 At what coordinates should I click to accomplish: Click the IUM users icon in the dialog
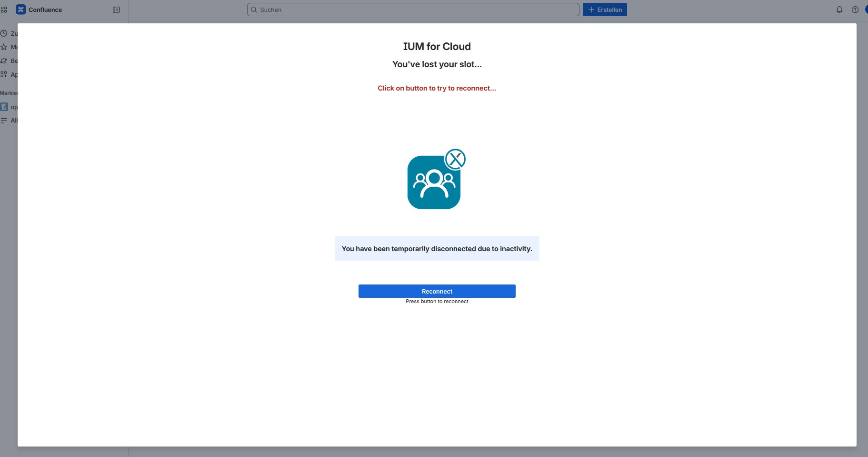(436, 179)
